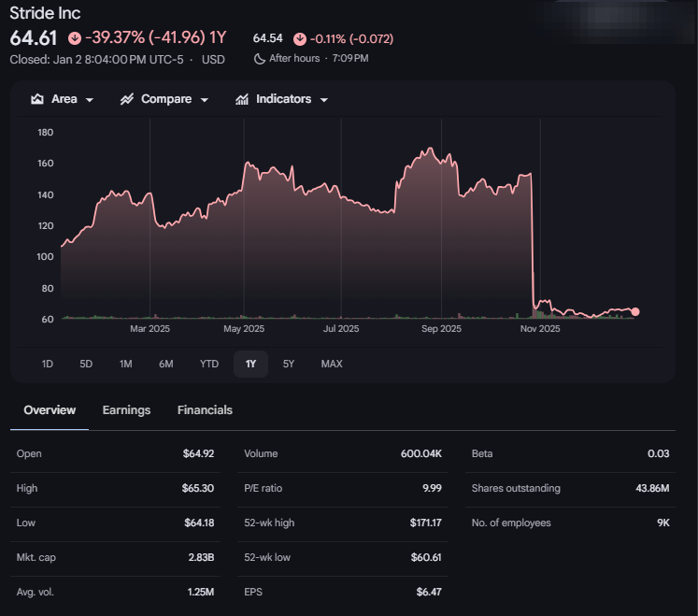Open the Area chart type dropdown
This screenshot has width=698, height=616.
coord(62,99)
